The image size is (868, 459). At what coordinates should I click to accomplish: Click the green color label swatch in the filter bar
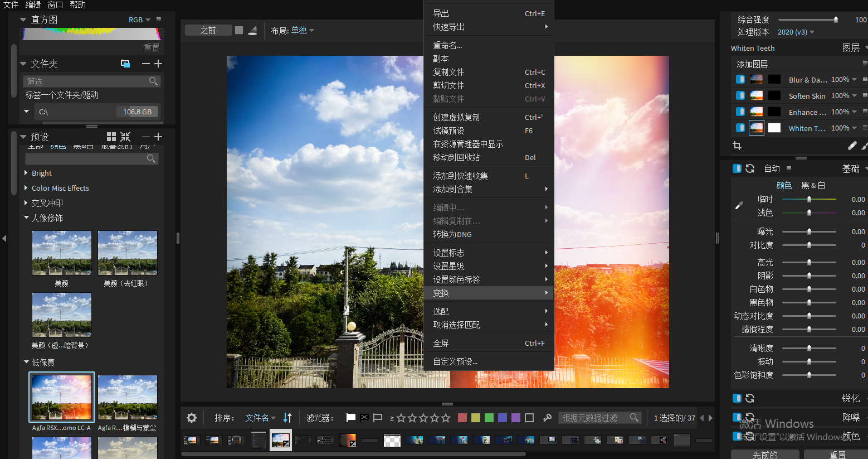[x=489, y=417]
